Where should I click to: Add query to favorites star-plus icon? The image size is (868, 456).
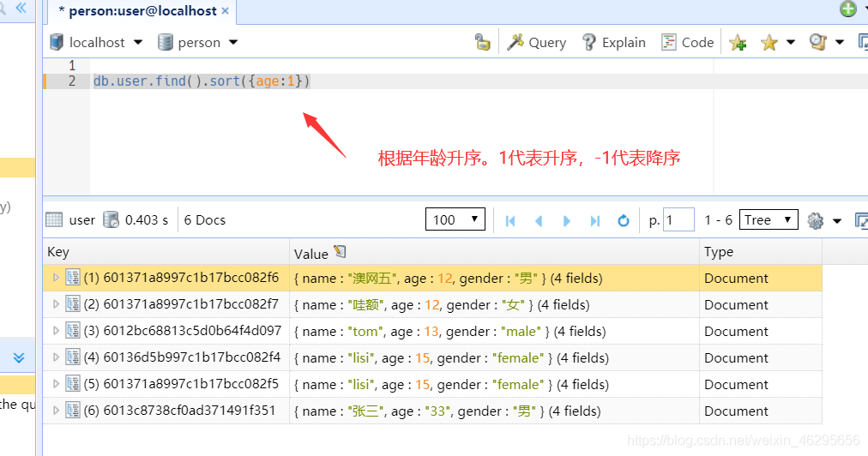(738, 43)
